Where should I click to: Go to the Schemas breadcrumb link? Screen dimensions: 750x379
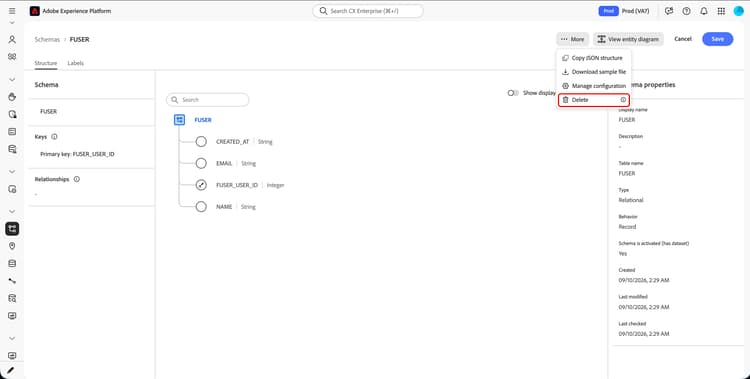coord(47,39)
